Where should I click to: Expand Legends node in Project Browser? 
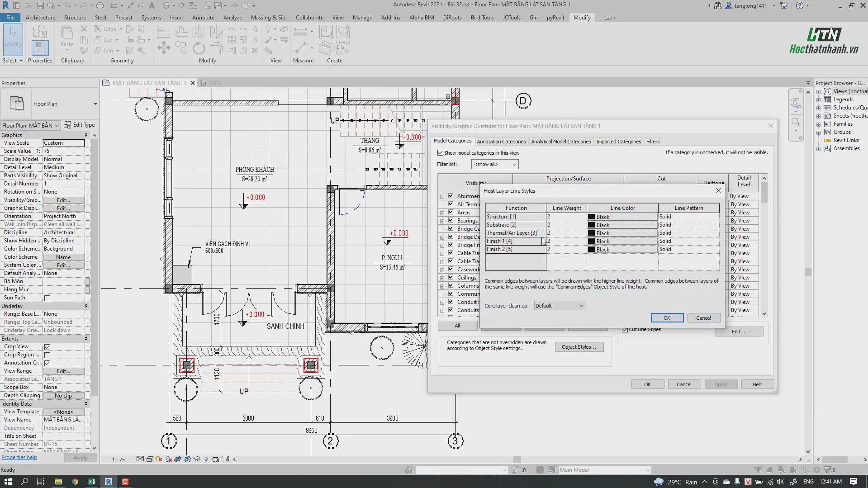click(818, 100)
